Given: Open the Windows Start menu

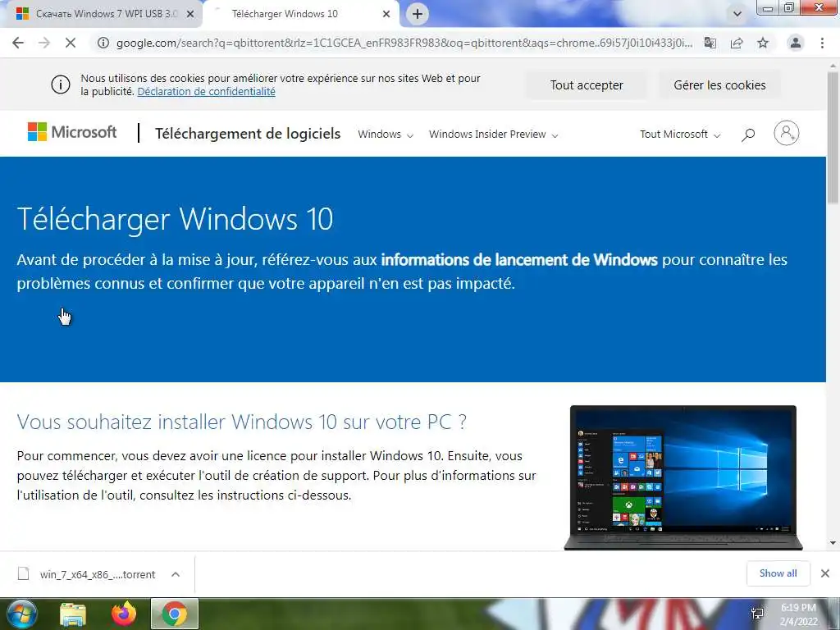Looking at the screenshot, I should click(x=21, y=614).
